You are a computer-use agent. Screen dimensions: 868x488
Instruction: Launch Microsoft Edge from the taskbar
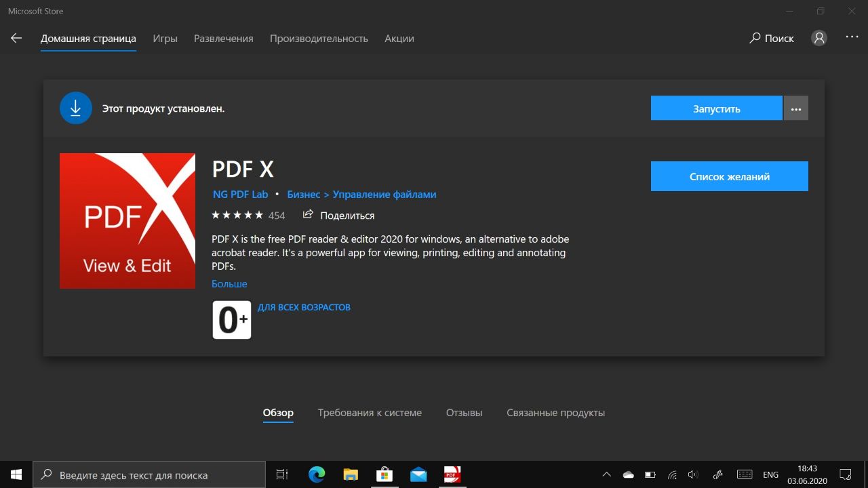(x=317, y=474)
